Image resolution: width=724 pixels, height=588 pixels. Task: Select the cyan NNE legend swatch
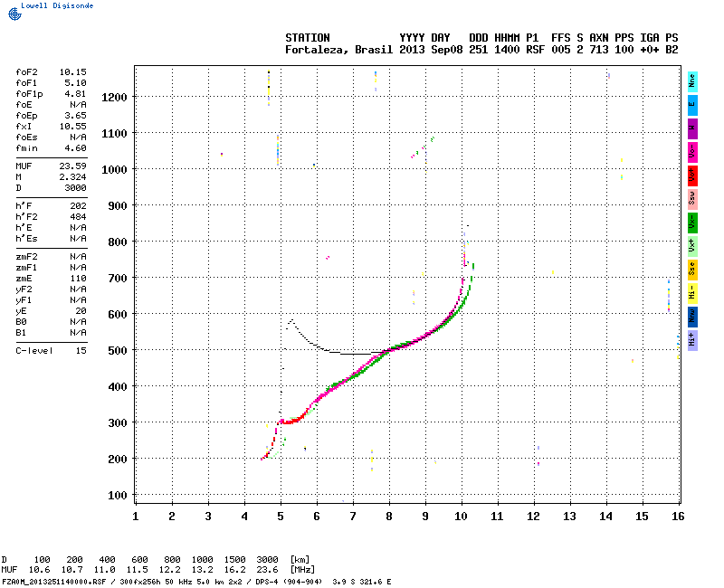pos(692,81)
